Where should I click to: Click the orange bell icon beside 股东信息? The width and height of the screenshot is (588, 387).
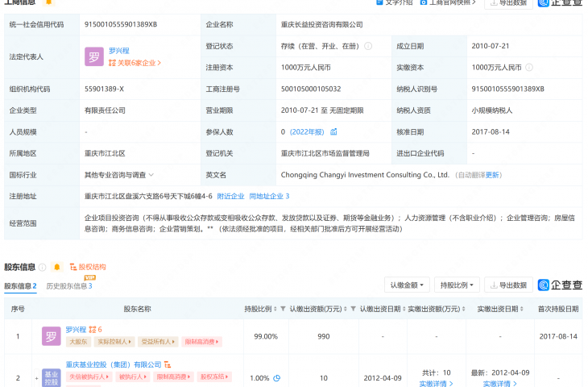coord(57,267)
